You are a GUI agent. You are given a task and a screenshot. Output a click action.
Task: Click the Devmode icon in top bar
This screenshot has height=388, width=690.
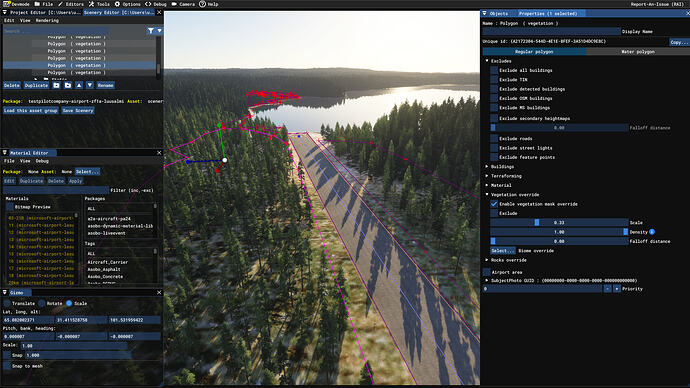pos(6,4)
